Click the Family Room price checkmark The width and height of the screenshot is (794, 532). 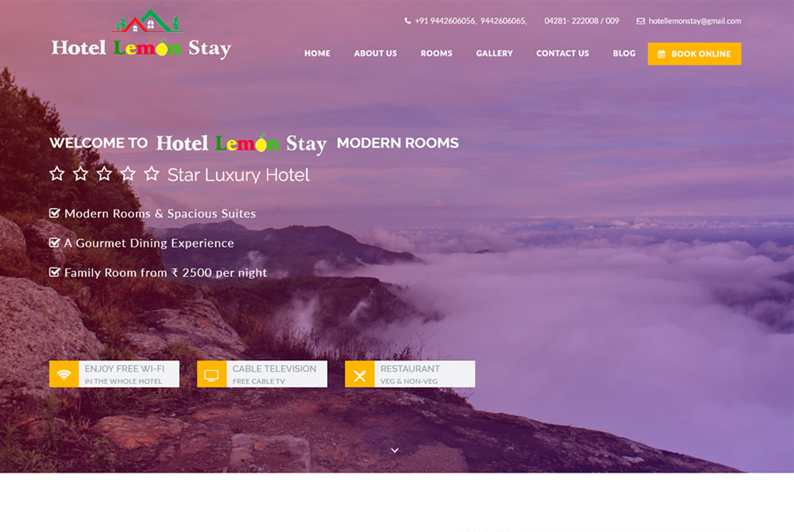click(x=54, y=272)
